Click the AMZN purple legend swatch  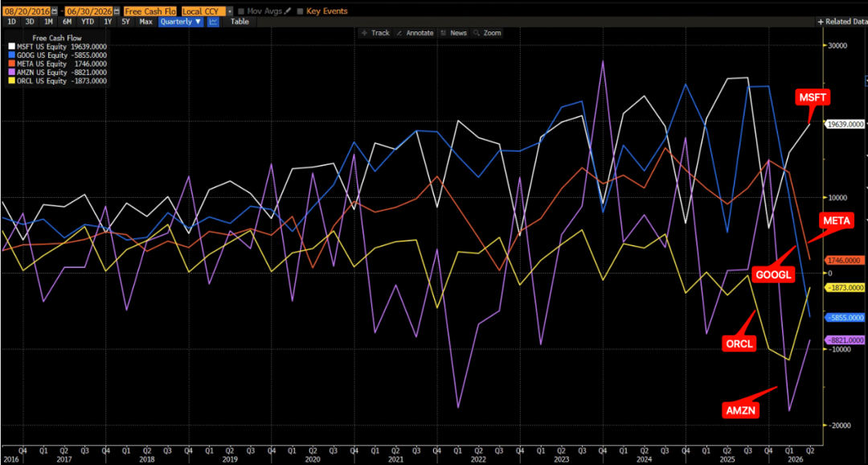[10, 72]
